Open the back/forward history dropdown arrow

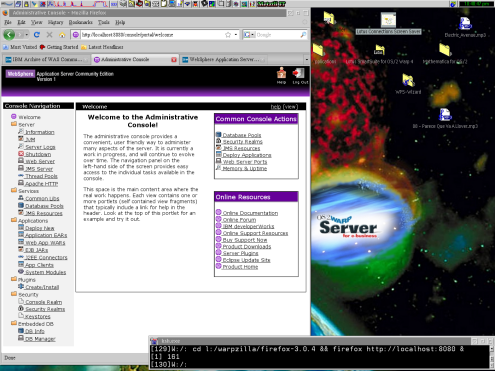point(27,35)
